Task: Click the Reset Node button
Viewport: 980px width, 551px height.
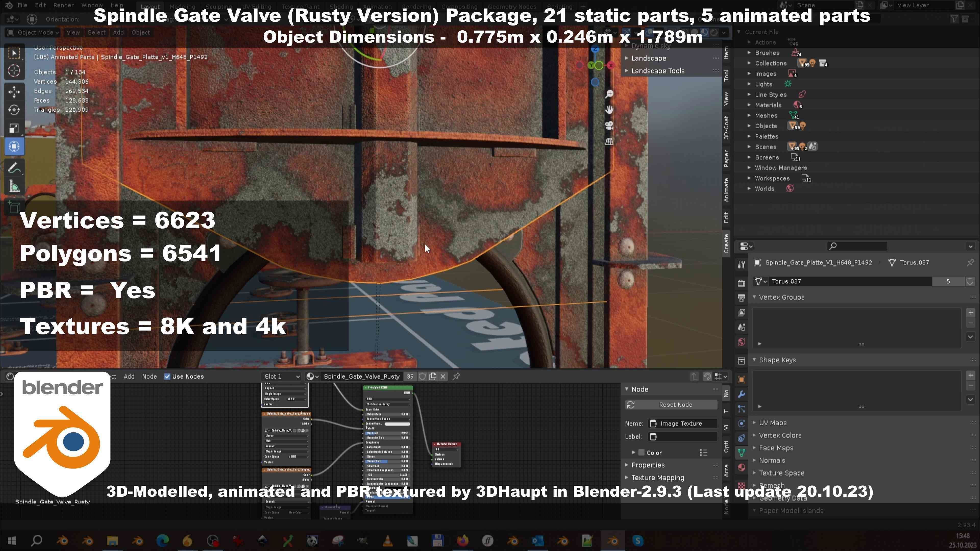Action: pyautogui.click(x=671, y=405)
